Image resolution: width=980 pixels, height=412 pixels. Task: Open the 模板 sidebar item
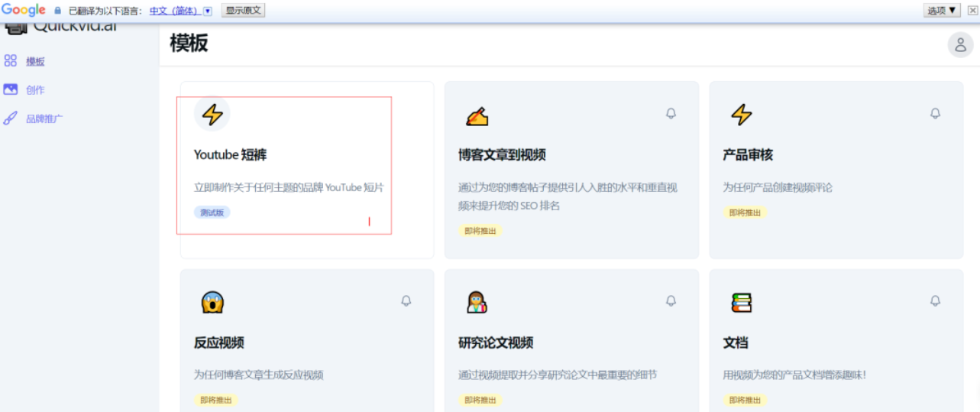(x=35, y=61)
